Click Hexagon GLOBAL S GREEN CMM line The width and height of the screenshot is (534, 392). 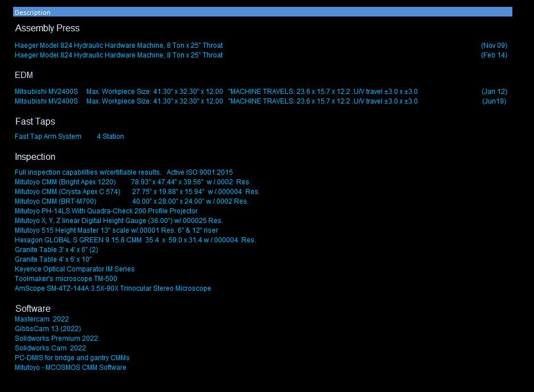[135, 240]
